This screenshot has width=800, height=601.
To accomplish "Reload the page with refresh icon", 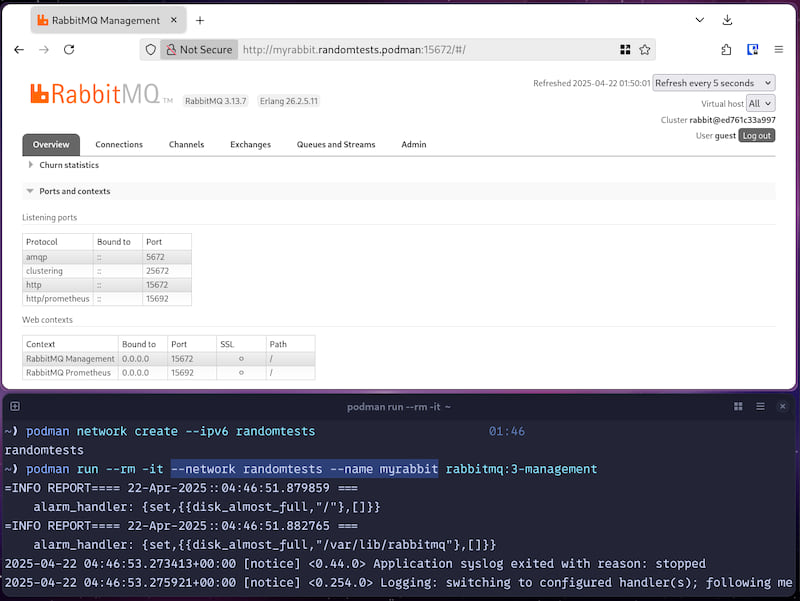I will click(69, 49).
